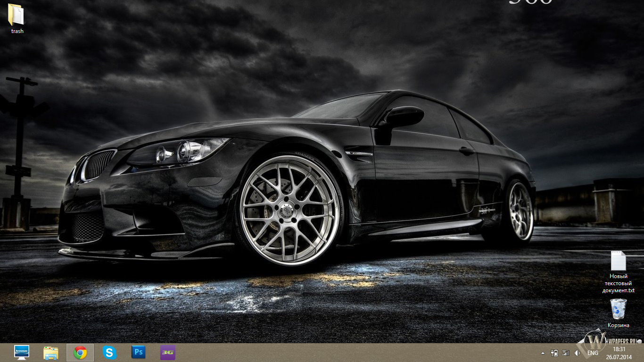Click Show Desktop at taskbar's far right edge
This screenshot has width=644, height=362.
point(642,353)
